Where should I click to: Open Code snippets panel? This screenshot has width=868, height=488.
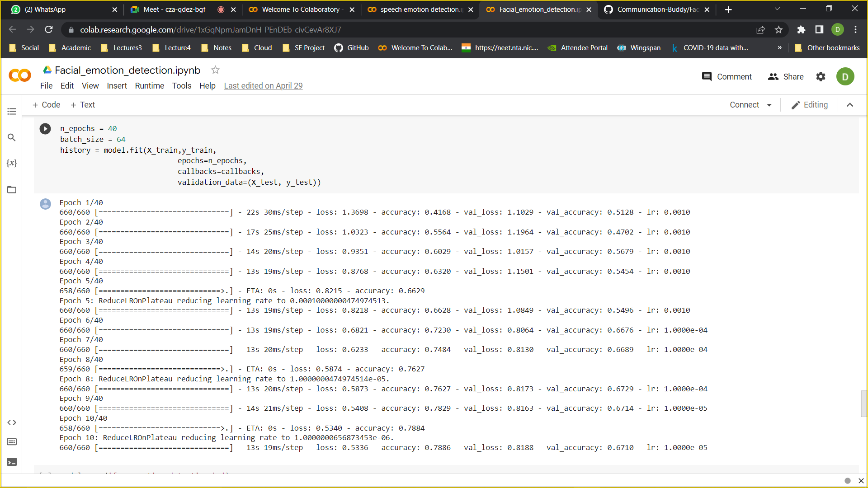[12, 422]
